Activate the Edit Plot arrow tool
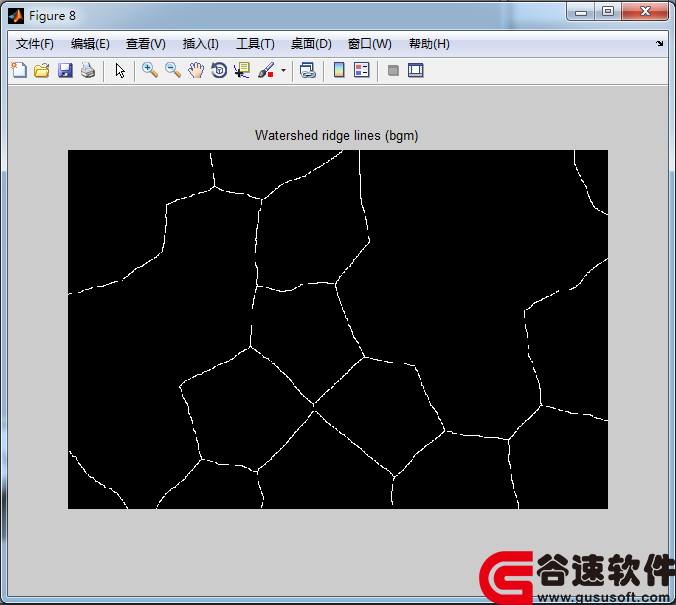The image size is (676, 605). tap(120, 70)
